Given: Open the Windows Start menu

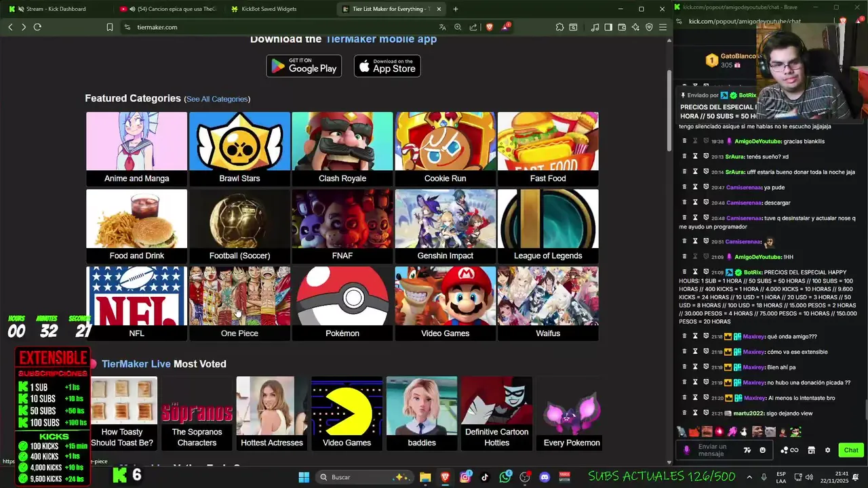Looking at the screenshot, I should click(x=304, y=477).
